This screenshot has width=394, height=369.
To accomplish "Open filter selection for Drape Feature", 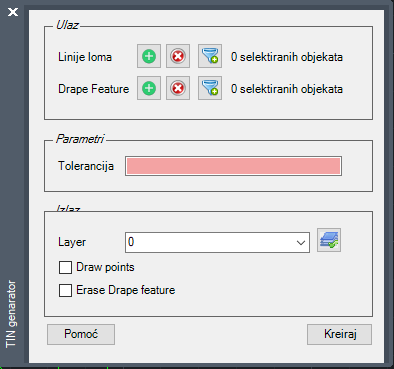I will [x=210, y=88].
